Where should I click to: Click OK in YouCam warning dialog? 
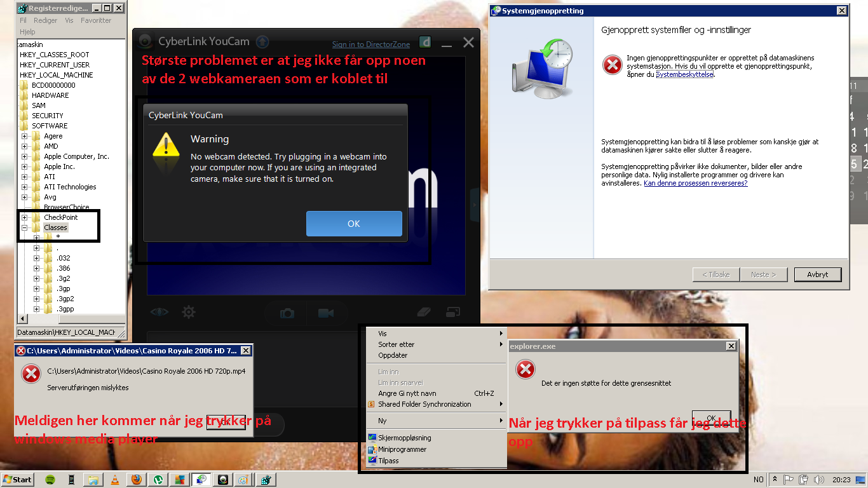[x=354, y=224]
